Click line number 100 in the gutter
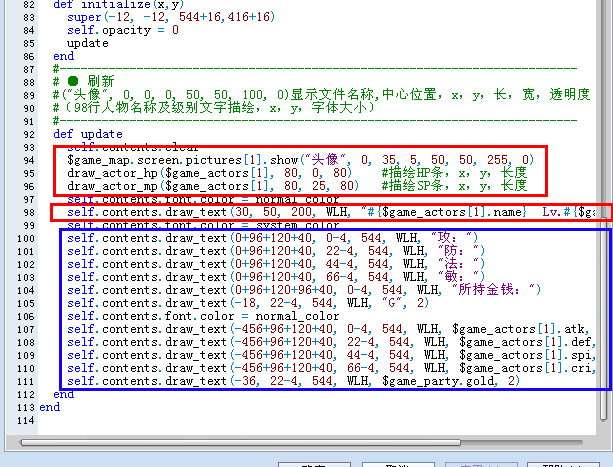The height and width of the screenshot is (467, 613). (x=26, y=238)
